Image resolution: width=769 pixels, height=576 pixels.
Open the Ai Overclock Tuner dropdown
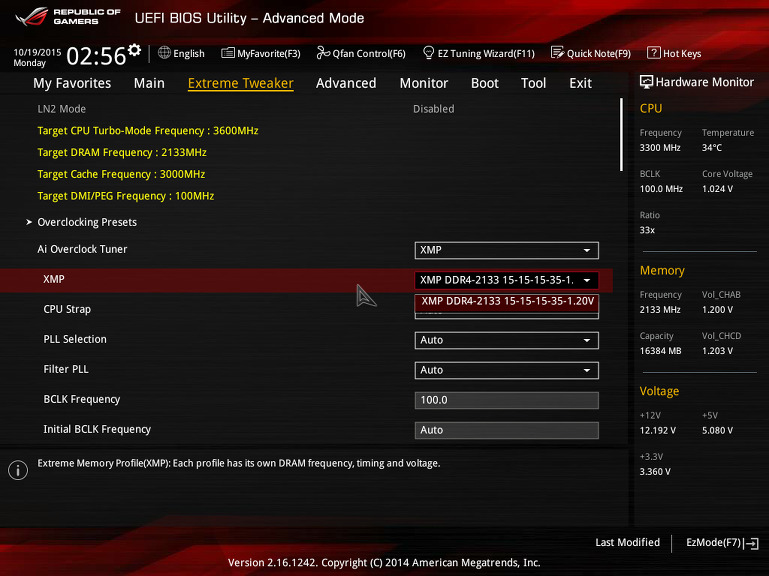(507, 250)
